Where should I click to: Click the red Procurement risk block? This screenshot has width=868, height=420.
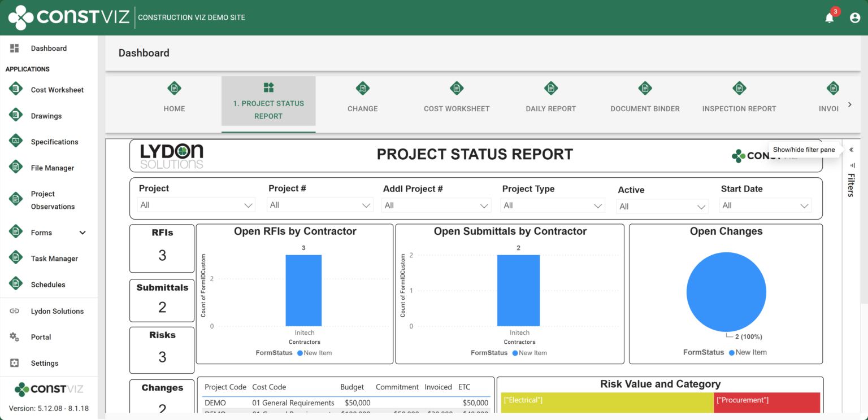pos(767,403)
